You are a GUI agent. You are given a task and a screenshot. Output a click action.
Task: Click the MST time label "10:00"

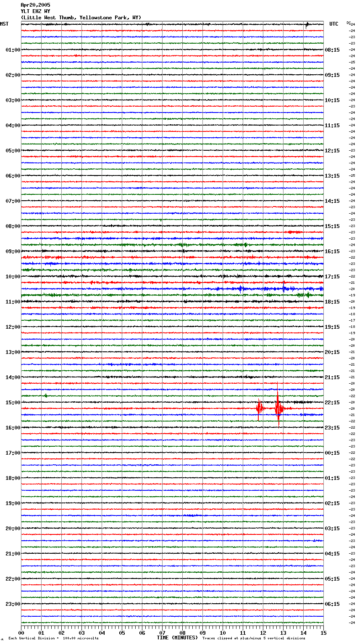tap(13, 277)
